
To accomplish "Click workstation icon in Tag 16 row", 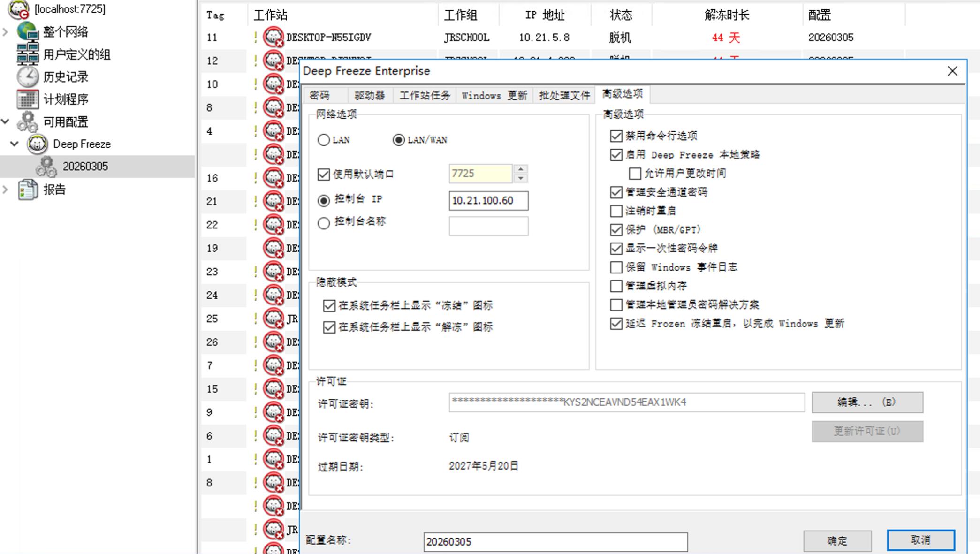I will 273,178.
